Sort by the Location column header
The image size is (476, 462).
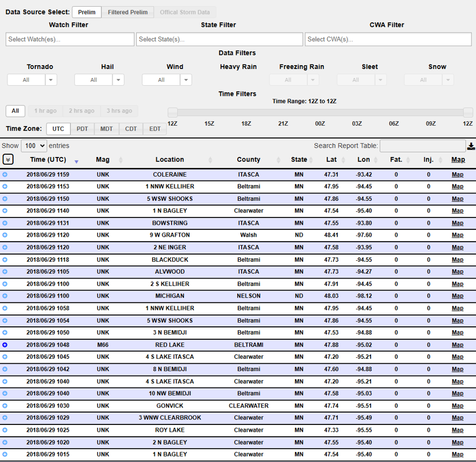click(170, 160)
